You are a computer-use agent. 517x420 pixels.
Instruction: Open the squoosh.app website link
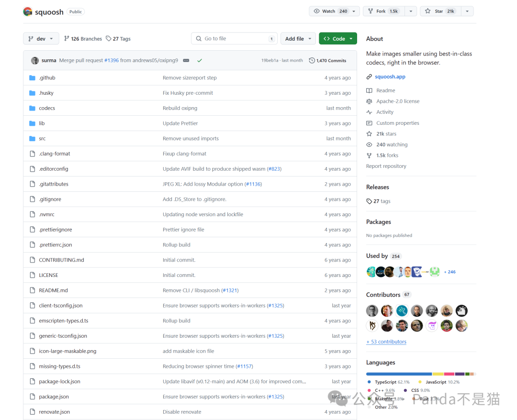click(x=390, y=77)
